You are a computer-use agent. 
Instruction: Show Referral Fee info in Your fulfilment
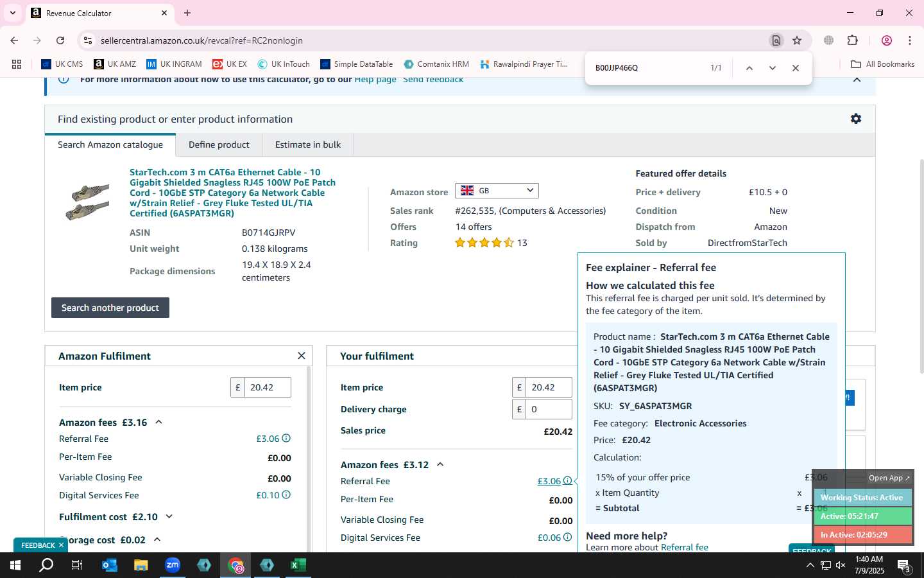567,481
